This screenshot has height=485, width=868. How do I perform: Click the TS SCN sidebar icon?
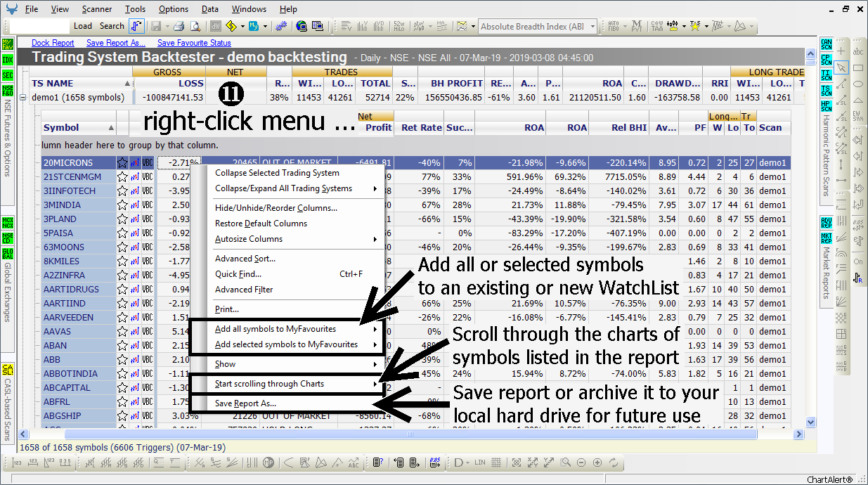click(x=827, y=90)
